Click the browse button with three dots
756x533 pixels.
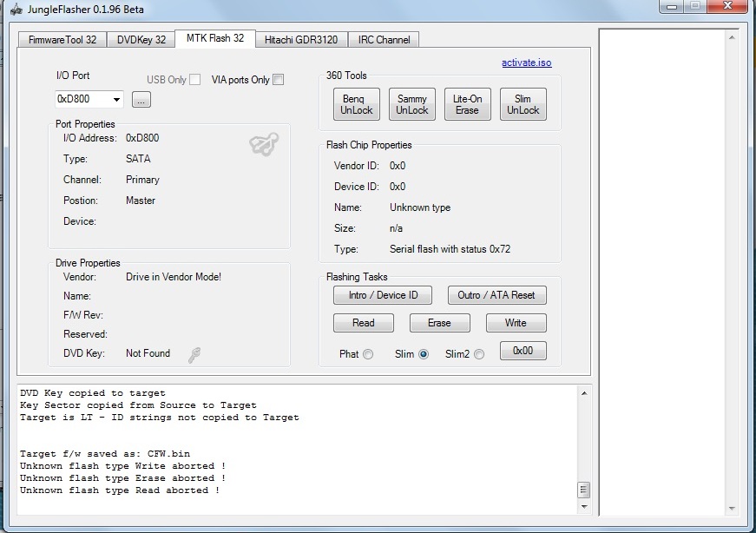142,100
